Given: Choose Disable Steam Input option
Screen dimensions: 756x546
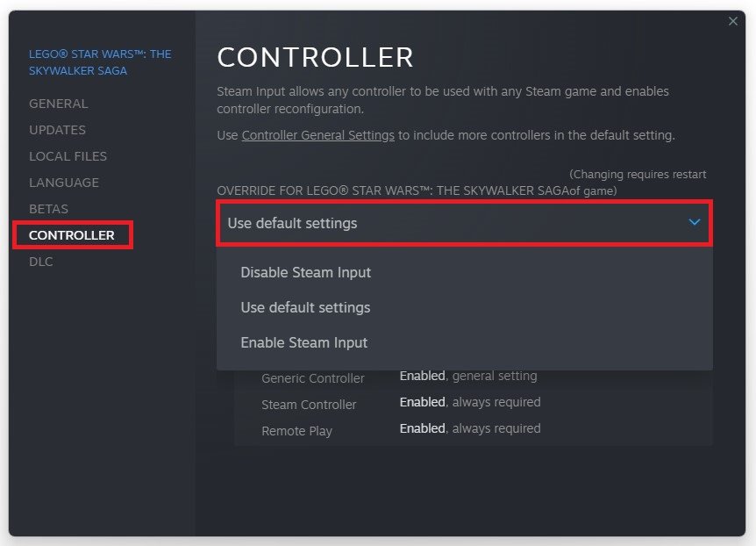Looking at the screenshot, I should pyautogui.click(x=306, y=272).
